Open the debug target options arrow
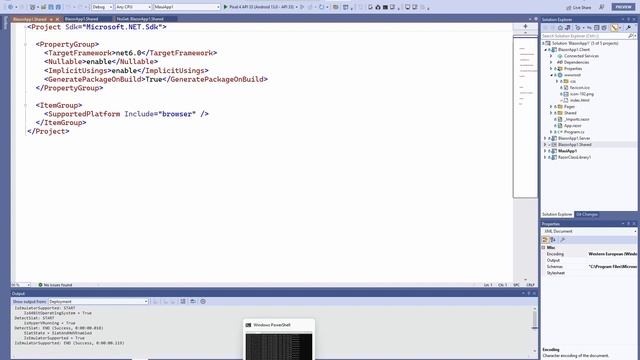 click(296, 7)
